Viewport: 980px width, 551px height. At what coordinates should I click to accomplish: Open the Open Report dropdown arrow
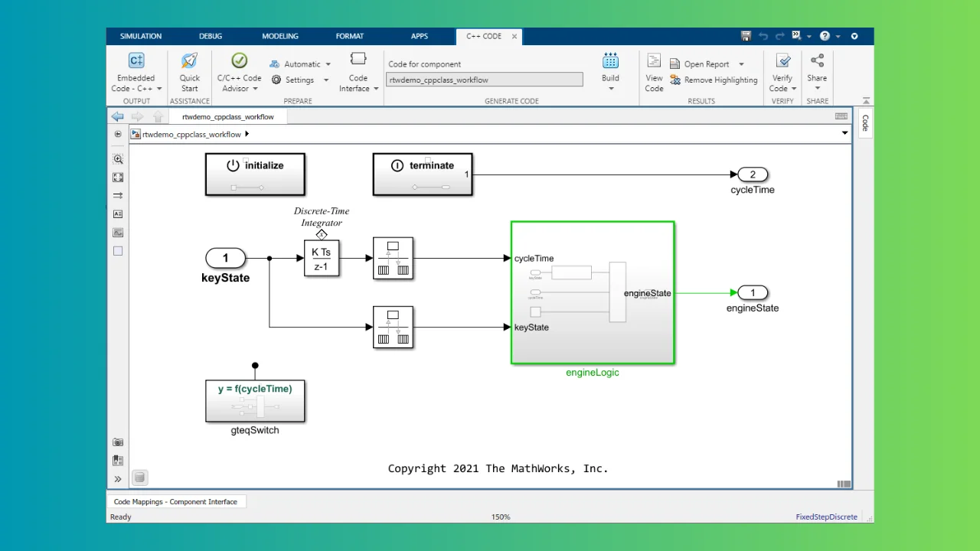(x=741, y=65)
